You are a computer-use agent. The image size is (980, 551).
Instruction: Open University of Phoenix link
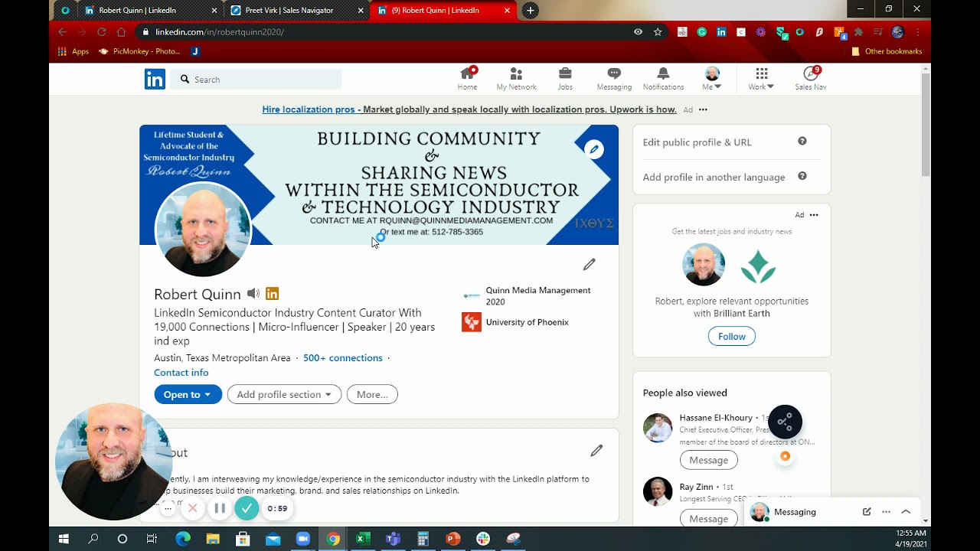pos(516,322)
